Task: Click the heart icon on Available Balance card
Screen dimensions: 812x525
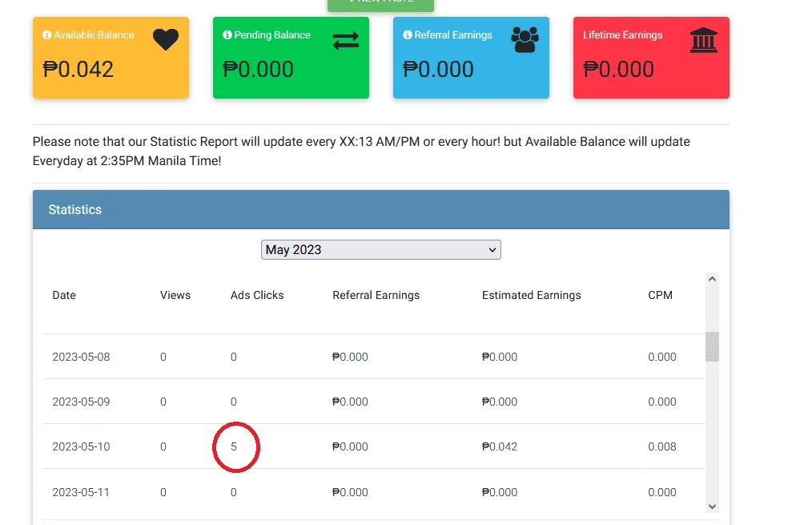Action: click(166, 39)
